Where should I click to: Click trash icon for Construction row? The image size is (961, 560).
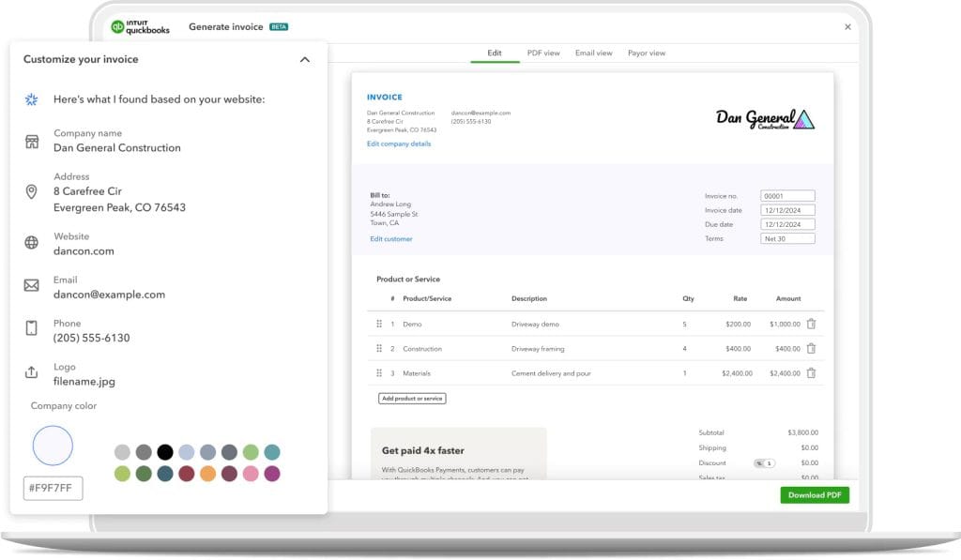coord(811,348)
